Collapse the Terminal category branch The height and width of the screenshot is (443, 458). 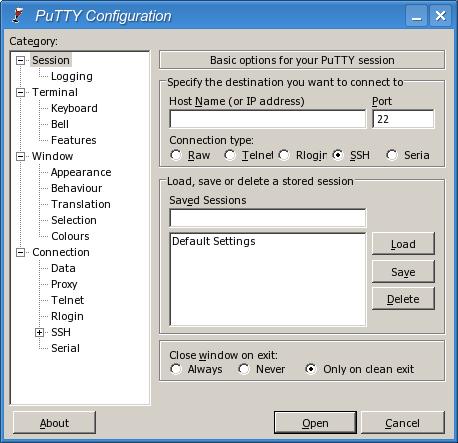pos(21,92)
